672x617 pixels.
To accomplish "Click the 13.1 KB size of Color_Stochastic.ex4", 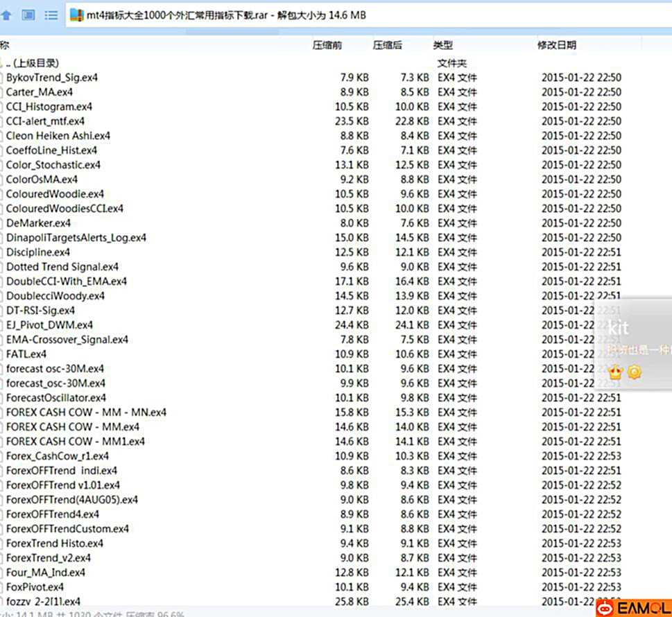I will pos(352,165).
